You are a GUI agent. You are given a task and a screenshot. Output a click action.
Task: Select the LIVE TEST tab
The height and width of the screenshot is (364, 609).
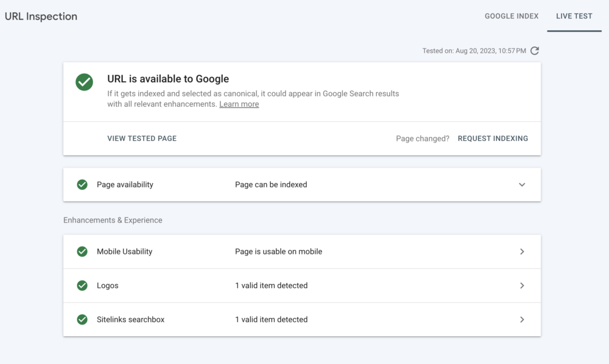pos(574,16)
